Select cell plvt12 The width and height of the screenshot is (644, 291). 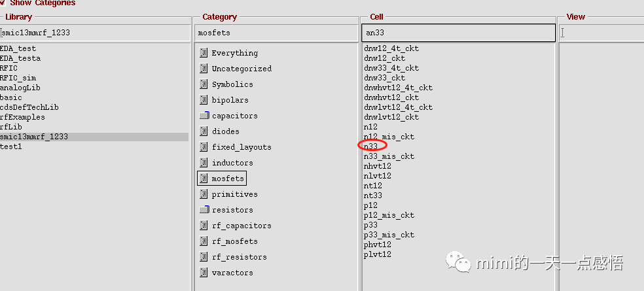(378, 254)
